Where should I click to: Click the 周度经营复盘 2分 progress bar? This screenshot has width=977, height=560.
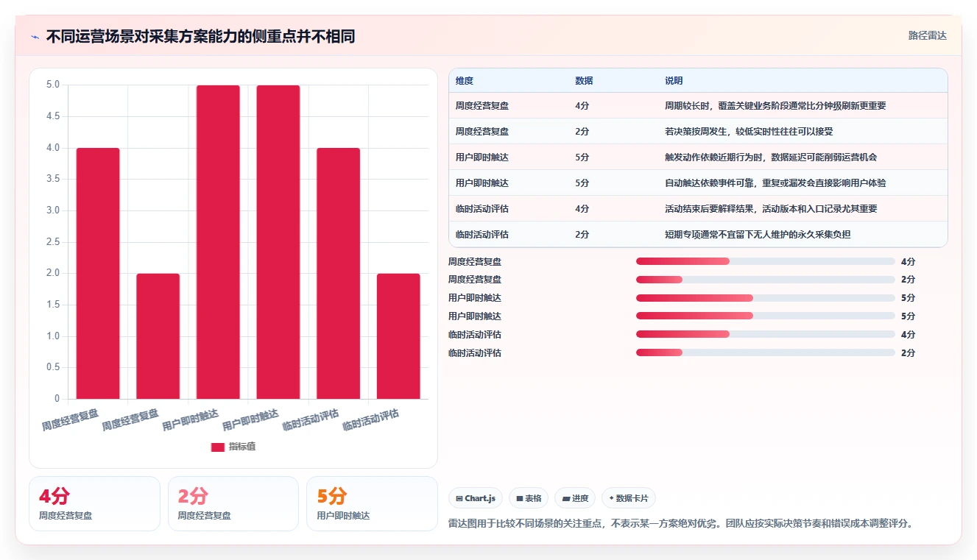click(765, 280)
